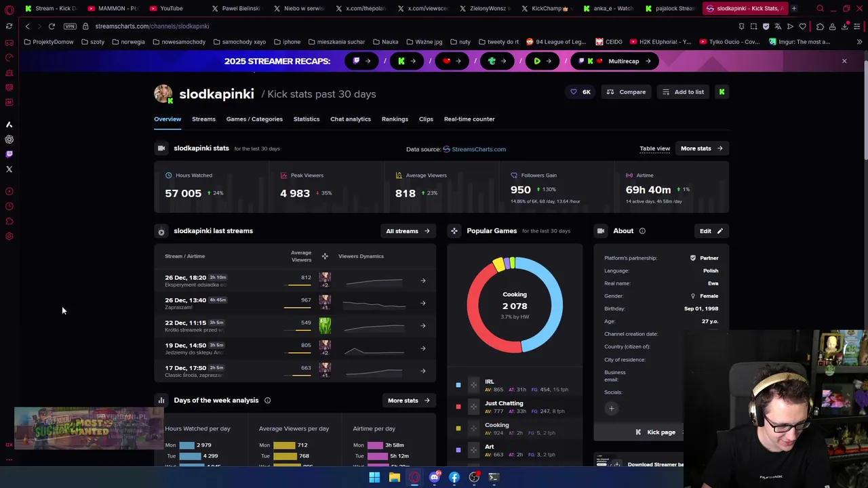
Task: Click the About info icon
Action: click(x=642, y=231)
